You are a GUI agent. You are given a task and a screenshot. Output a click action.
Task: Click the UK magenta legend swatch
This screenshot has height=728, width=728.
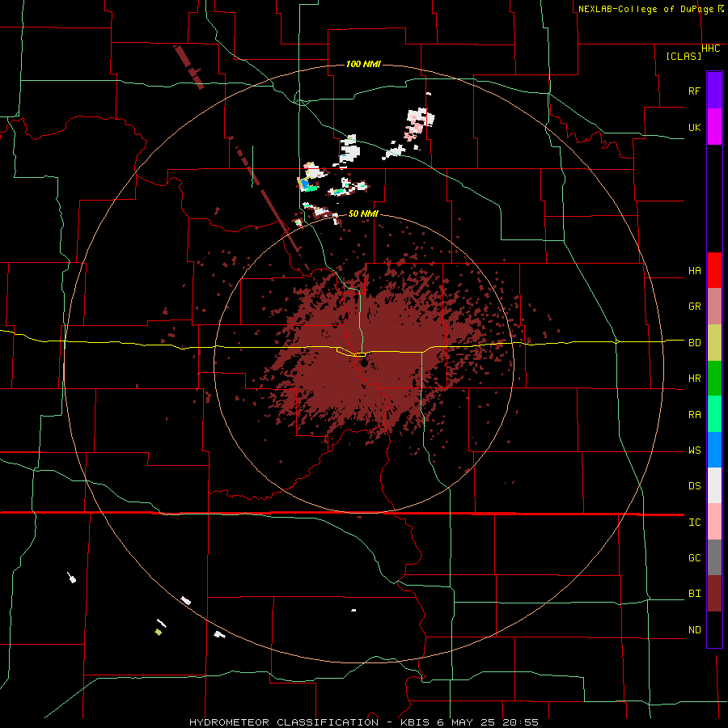coord(714,127)
